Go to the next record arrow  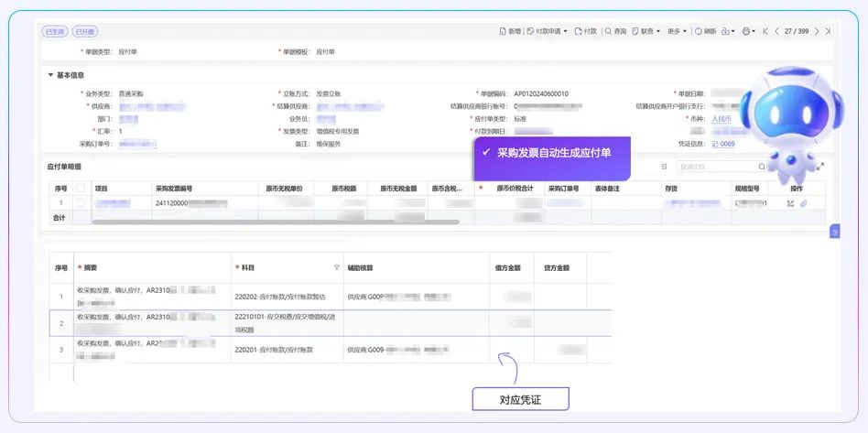pos(816,31)
